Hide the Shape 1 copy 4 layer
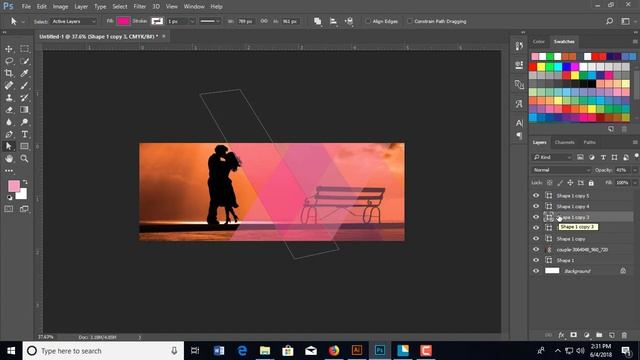The height and width of the screenshot is (360, 640). (x=536, y=206)
